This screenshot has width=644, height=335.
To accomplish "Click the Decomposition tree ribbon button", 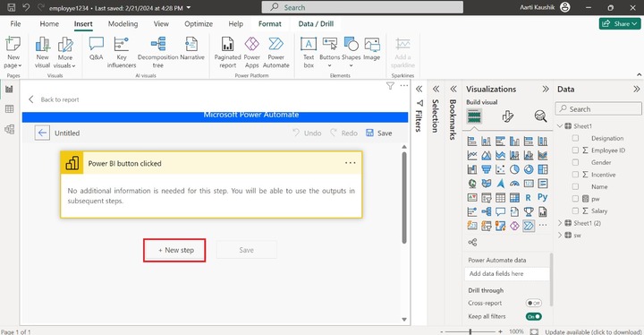I will pos(157,53).
